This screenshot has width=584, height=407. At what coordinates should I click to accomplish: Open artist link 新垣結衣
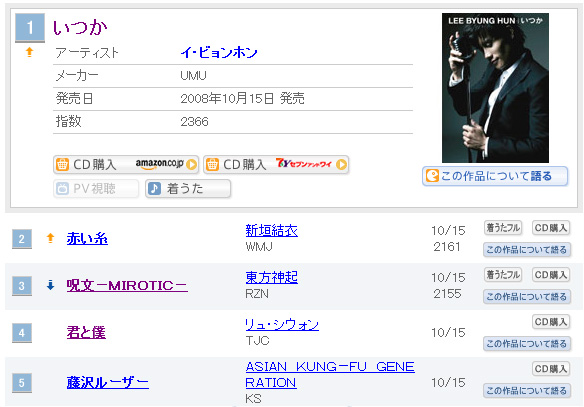coord(272,230)
